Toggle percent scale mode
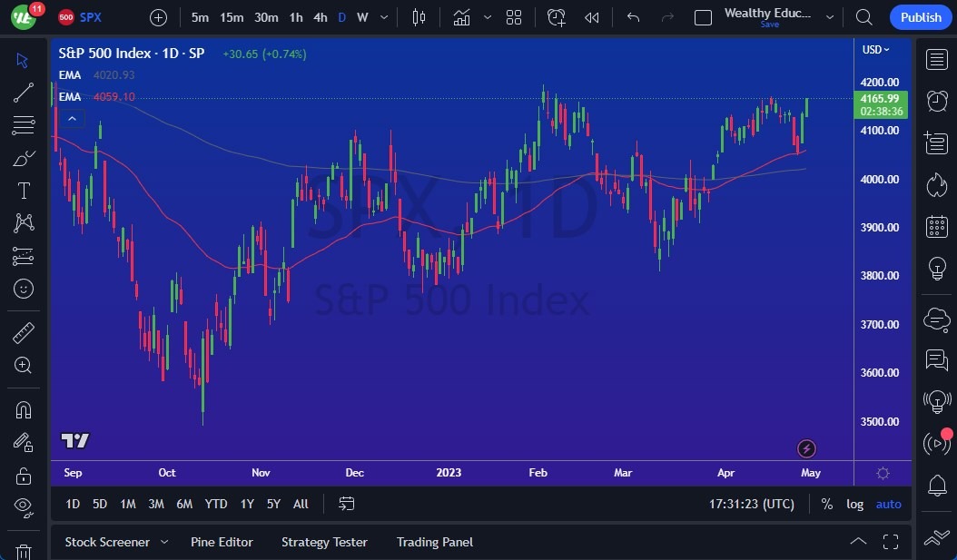The height and width of the screenshot is (560, 957). pyautogui.click(x=826, y=504)
